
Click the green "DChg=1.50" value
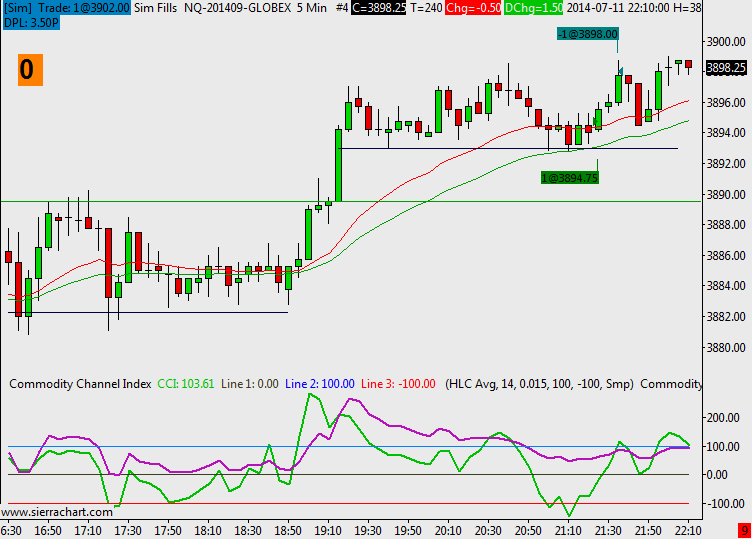pyautogui.click(x=533, y=8)
